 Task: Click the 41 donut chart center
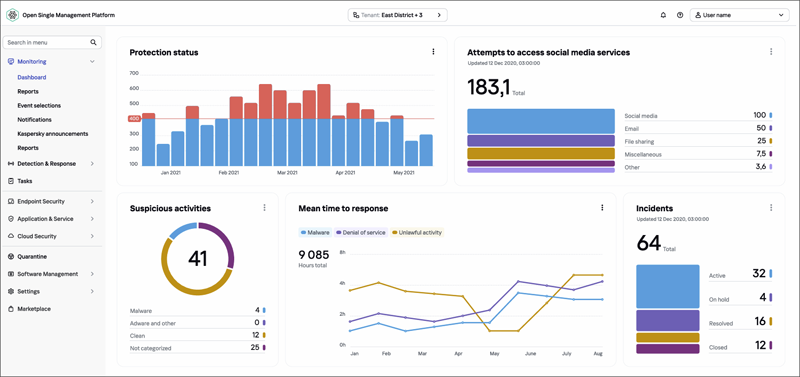click(x=197, y=259)
